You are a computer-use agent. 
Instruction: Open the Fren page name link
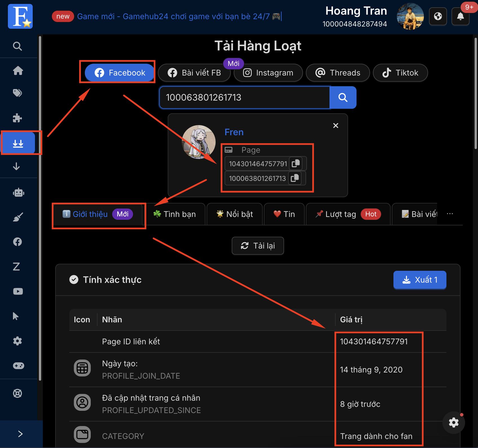[x=234, y=132]
